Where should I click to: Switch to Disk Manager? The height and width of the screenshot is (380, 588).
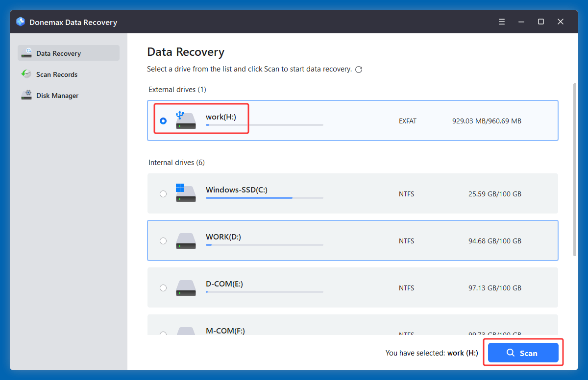click(58, 95)
